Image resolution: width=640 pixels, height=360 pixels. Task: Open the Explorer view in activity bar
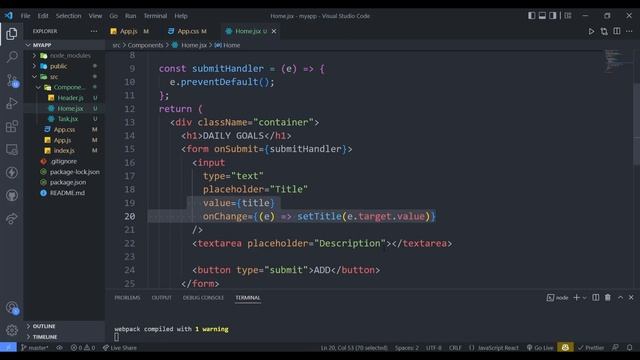pos(11,34)
